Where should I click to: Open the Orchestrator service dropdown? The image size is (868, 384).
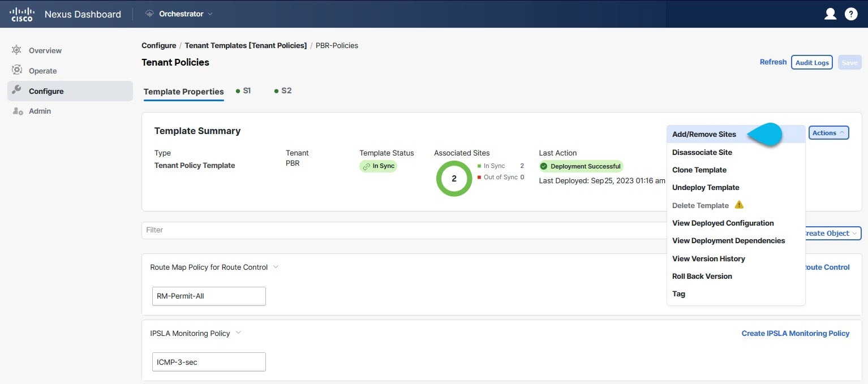pos(179,14)
